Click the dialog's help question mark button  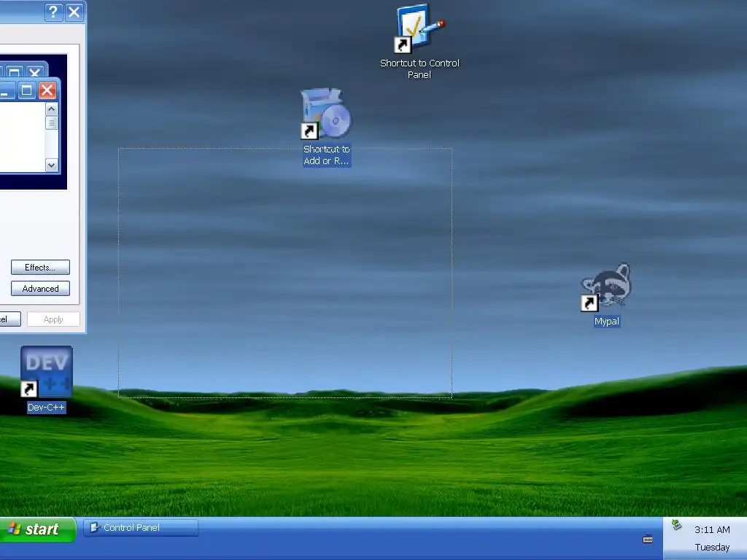53,12
